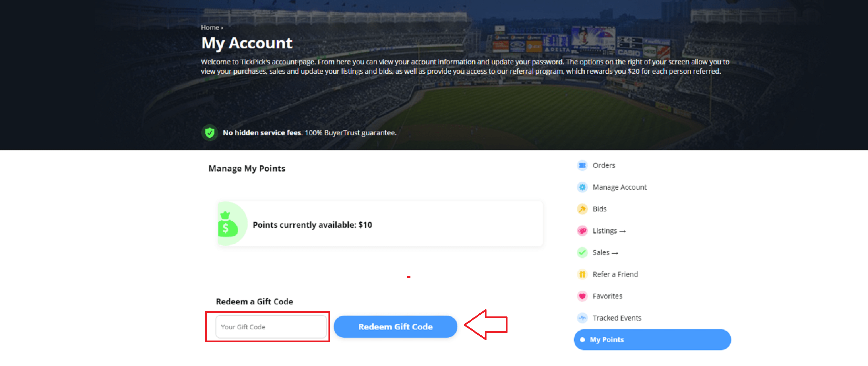The width and height of the screenshot is (868, 366).
Task: Open the My Points menu item
Action: click(652, 339)
